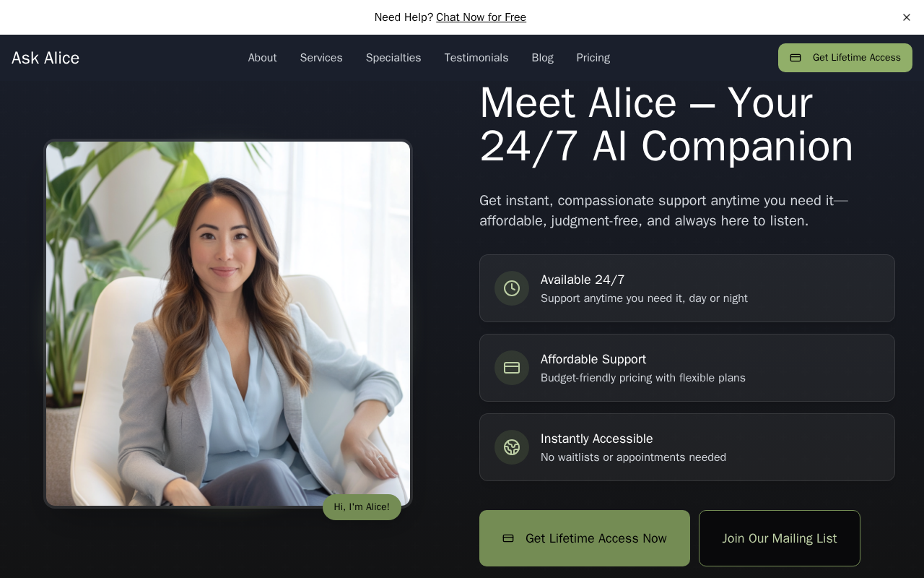
Task: Select the Available 24/7 feature card
Action: [x=687, y=288]
